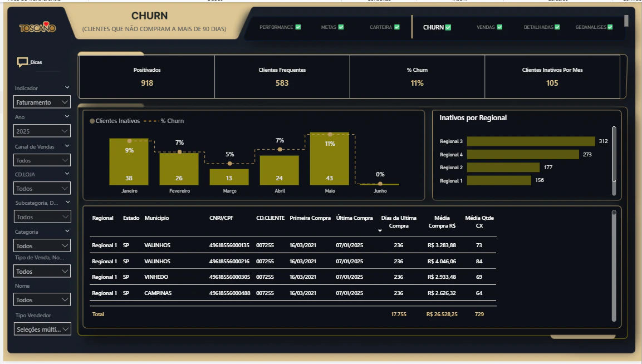This screenshot has width=642, height=364.
Task: Sort by the Média Compra R$ header
Action: (x=442, y=222)
